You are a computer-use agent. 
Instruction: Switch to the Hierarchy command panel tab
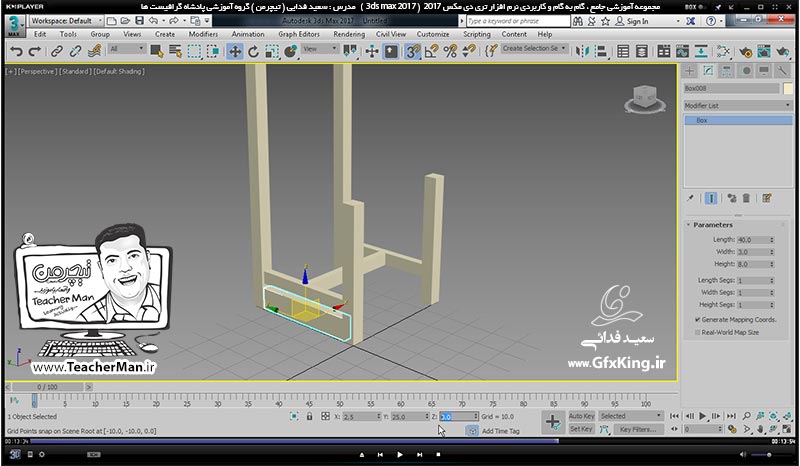pos(727,71)
